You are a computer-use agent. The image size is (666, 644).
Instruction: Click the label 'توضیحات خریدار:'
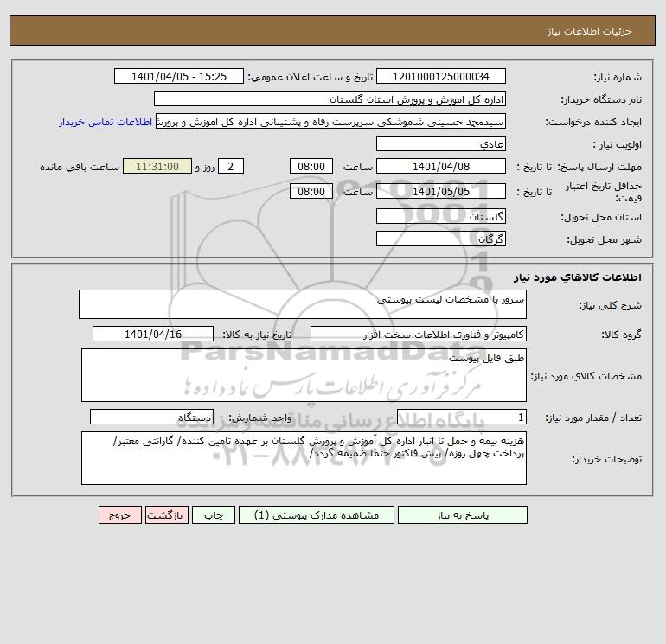point(607,459)
